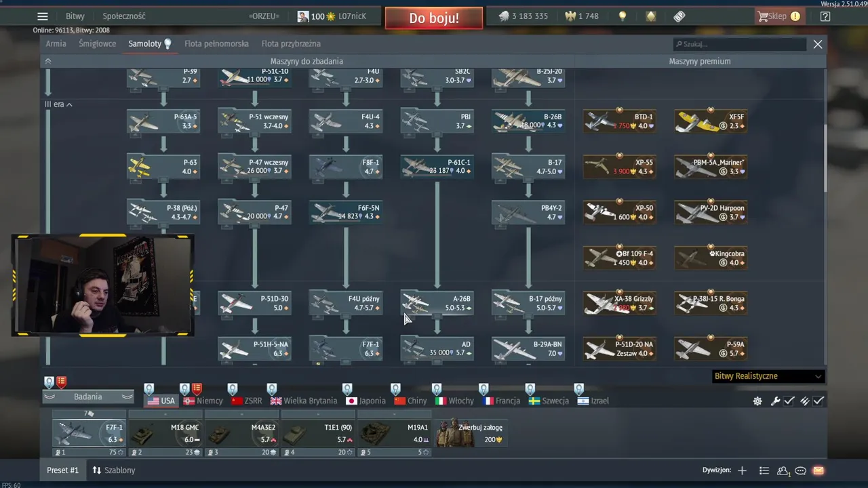Toggle the auto-repair checkbox beside wrench
The height and width of the screenshot is (488, 868).
coord(789,401)
